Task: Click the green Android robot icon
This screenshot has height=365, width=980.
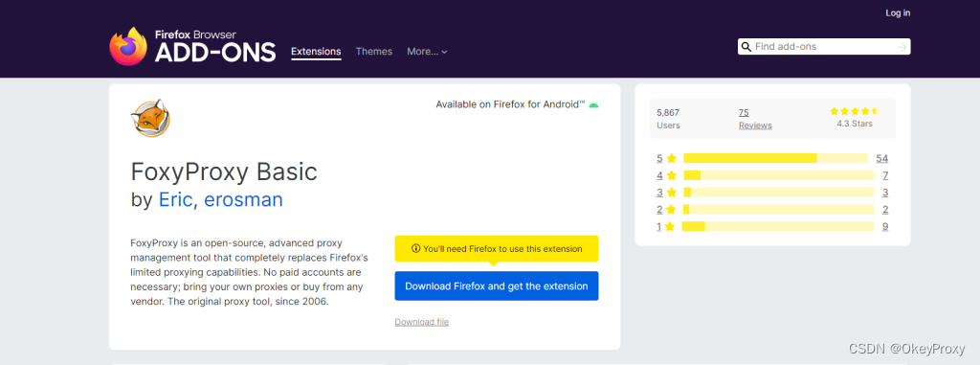Action: (x=593, y=104)
